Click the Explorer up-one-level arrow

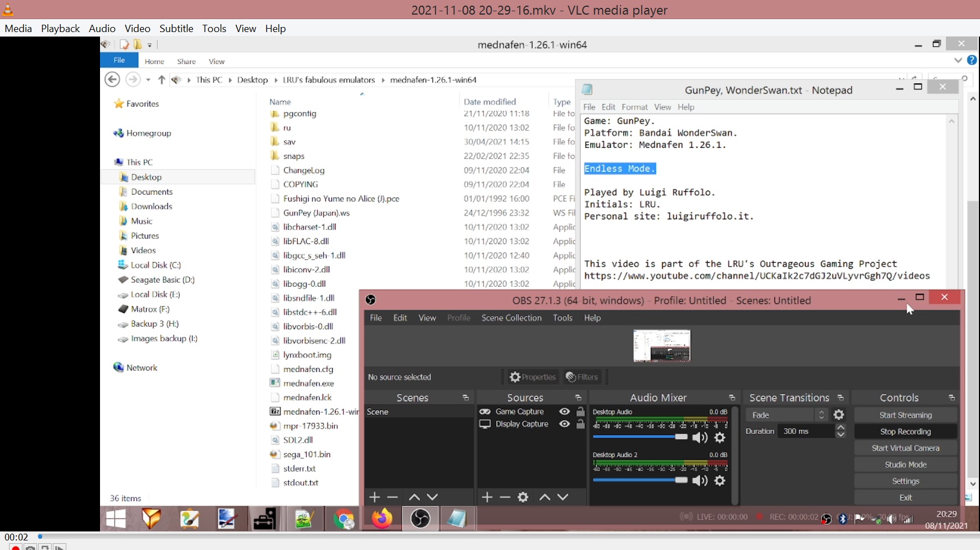162,80
